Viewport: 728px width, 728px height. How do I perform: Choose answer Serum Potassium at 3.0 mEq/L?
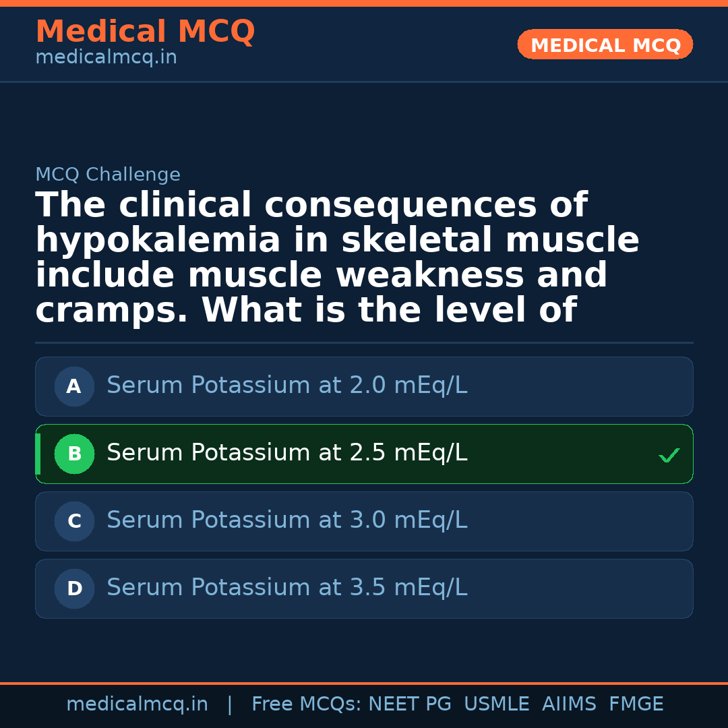[286, 520]
